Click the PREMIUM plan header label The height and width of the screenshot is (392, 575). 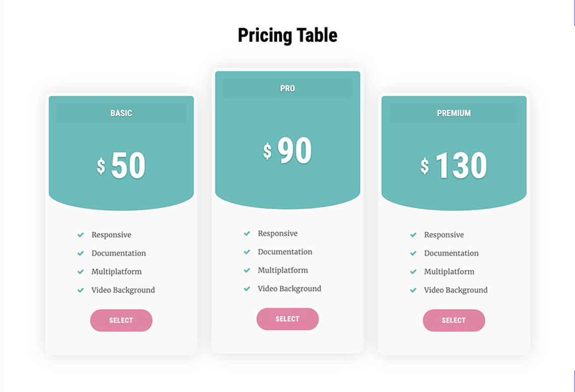454,113
